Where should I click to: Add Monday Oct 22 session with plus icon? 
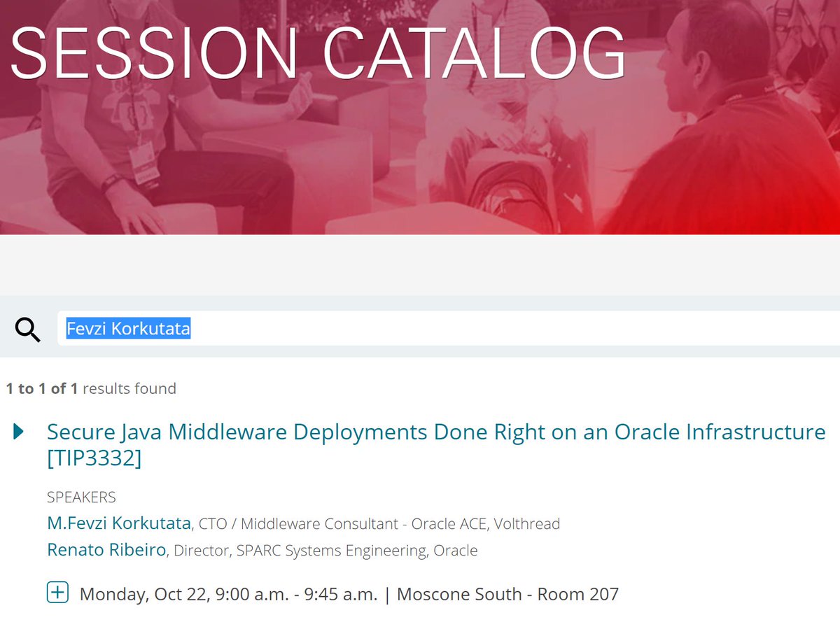click(57, 593)
